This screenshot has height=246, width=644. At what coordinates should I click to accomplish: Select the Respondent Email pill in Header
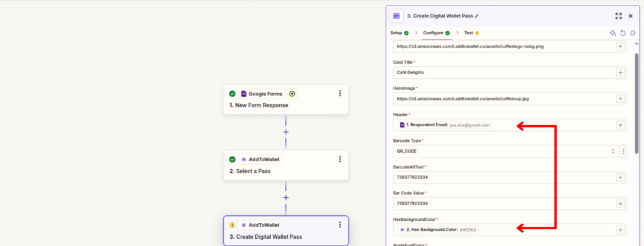[445, 125]
